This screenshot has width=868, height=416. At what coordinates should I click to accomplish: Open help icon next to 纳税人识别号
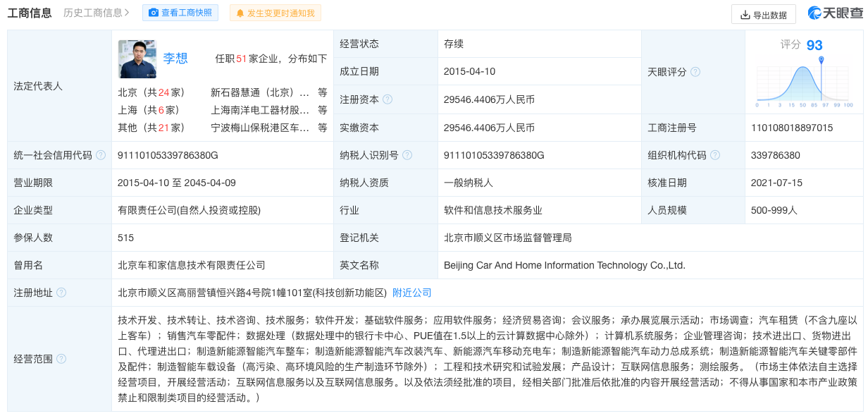(x=407, y=155)
